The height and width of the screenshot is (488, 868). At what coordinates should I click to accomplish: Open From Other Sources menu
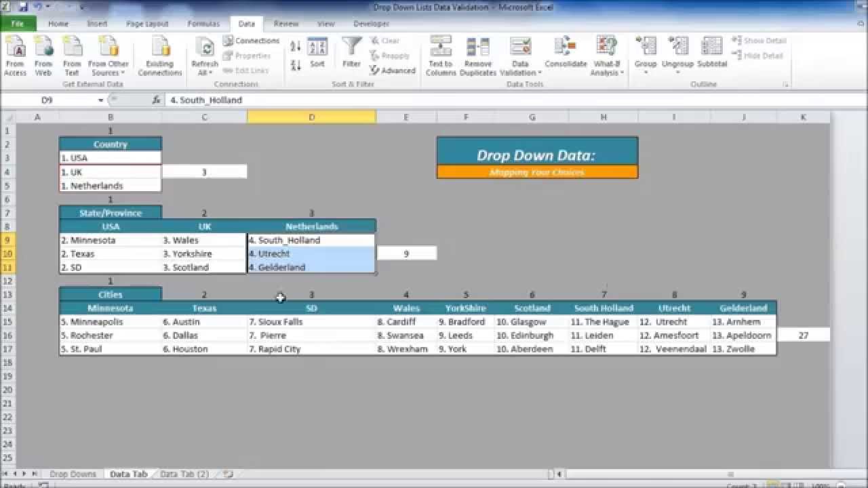click(108, 56)
